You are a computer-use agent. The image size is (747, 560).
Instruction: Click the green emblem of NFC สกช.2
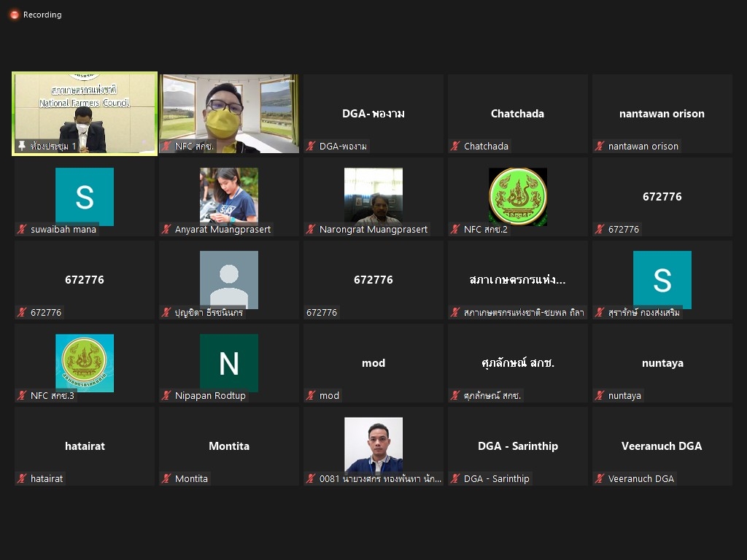coord(518,196)
